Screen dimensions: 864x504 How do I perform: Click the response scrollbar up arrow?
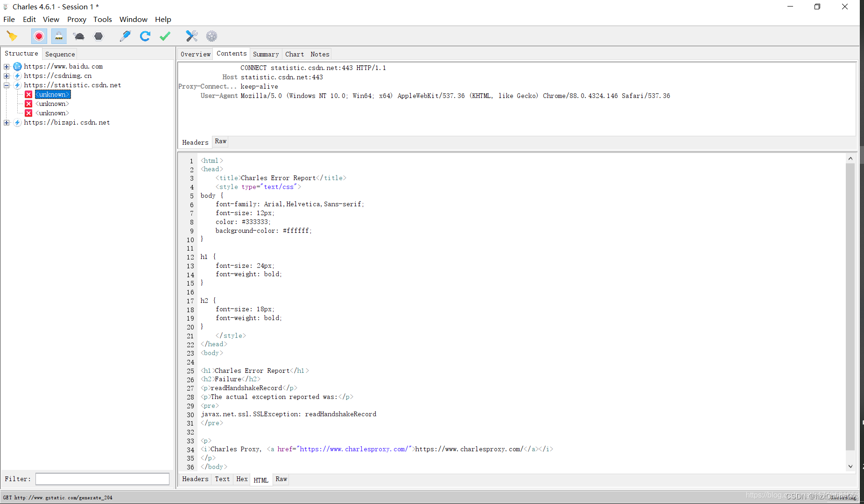(x=850, y=158)
